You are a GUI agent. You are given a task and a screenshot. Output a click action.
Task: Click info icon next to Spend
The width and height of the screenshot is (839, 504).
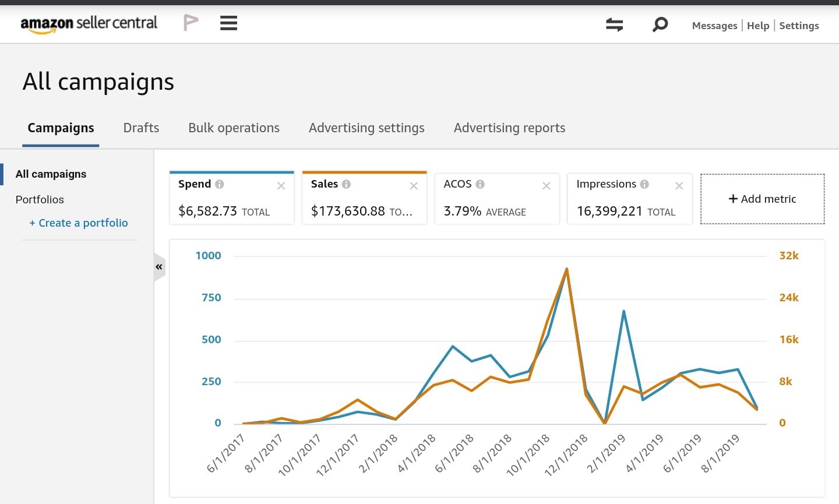point(220,184)
